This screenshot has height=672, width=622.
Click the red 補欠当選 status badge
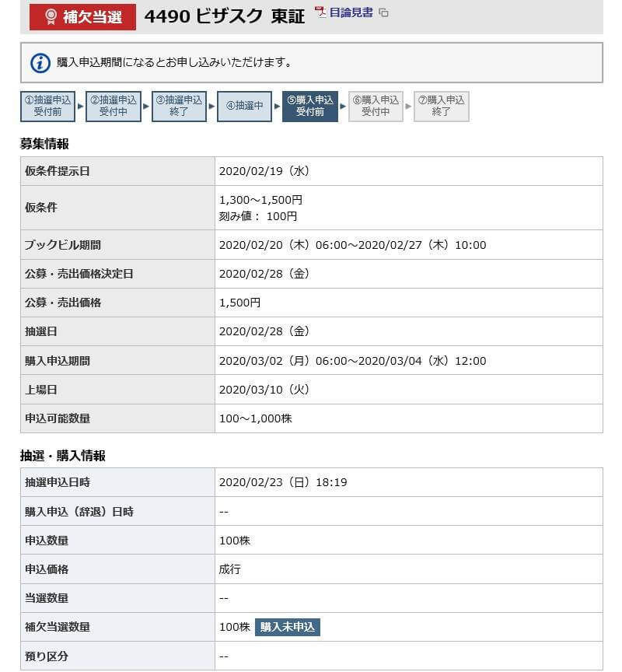[82, 17]
